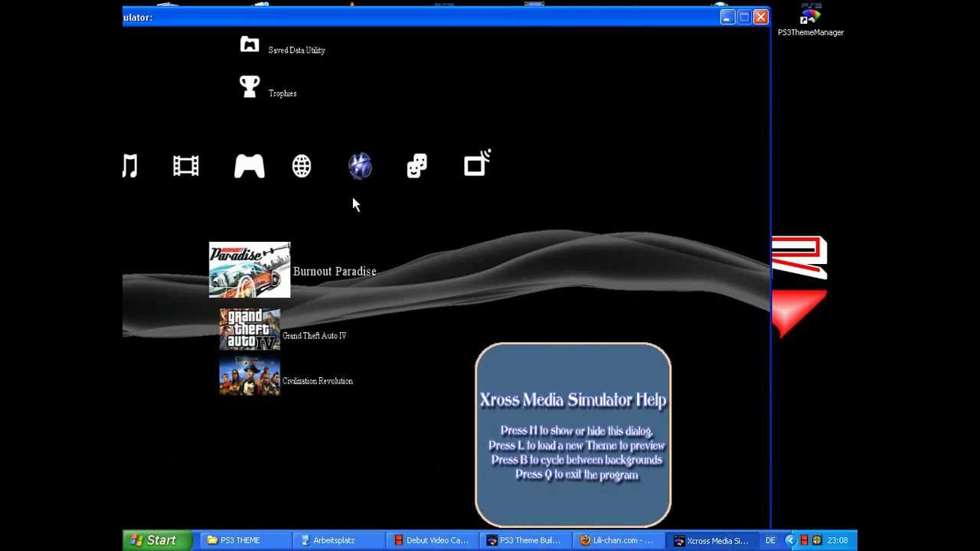Select the TV category icon
The image size is (980, 551).
[477, 164]
